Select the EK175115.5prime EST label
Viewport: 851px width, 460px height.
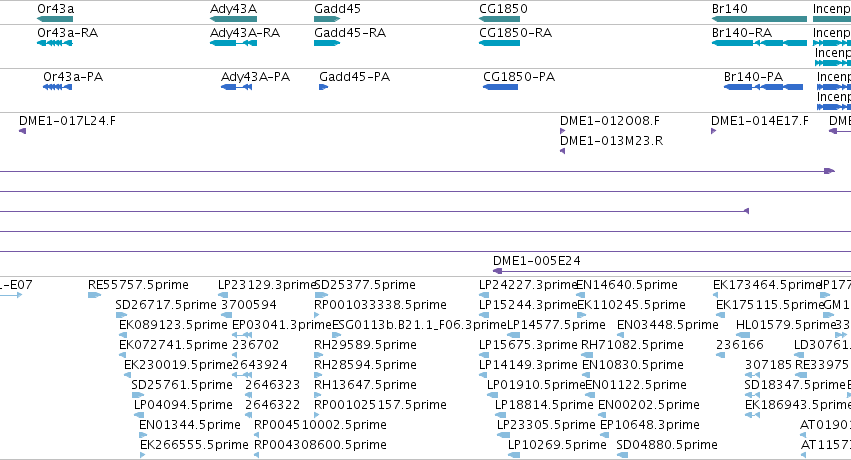pos(769,304)
